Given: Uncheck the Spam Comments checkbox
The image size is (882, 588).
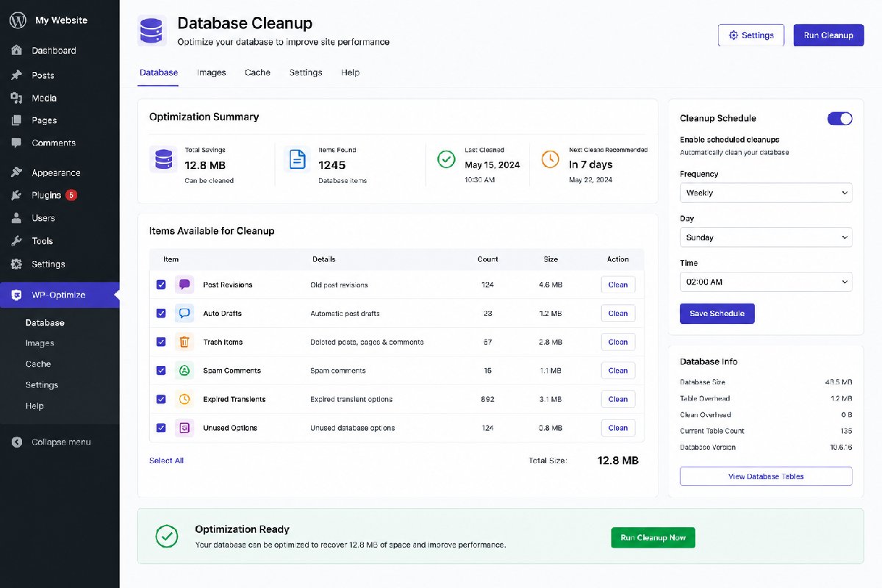Looking at the screenshot, I should tap(161, 370).
